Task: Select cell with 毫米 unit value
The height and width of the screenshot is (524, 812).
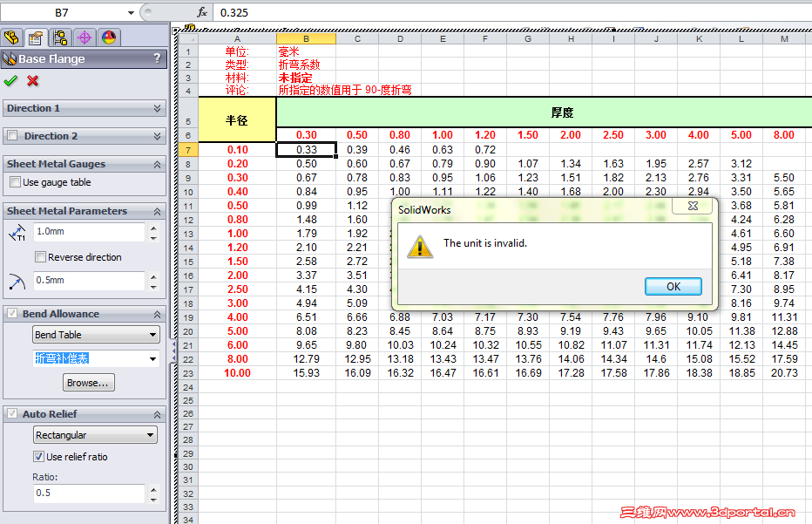Action: point(306,51)
